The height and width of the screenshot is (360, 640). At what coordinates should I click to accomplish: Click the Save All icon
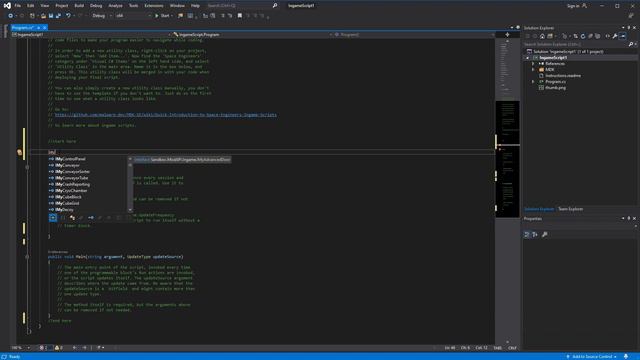coord(58,16)
